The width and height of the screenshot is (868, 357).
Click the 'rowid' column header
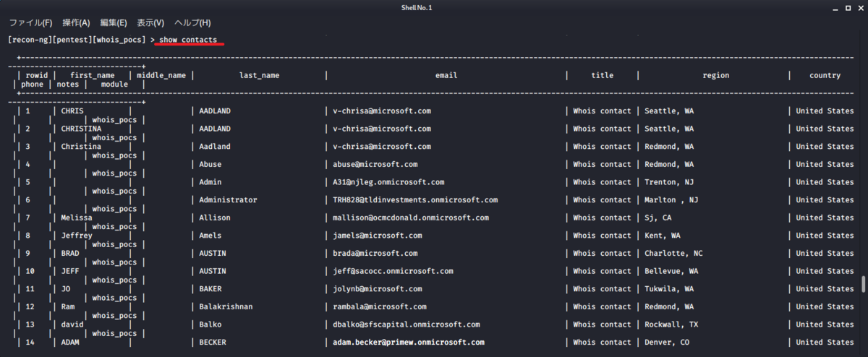[37, 75]
